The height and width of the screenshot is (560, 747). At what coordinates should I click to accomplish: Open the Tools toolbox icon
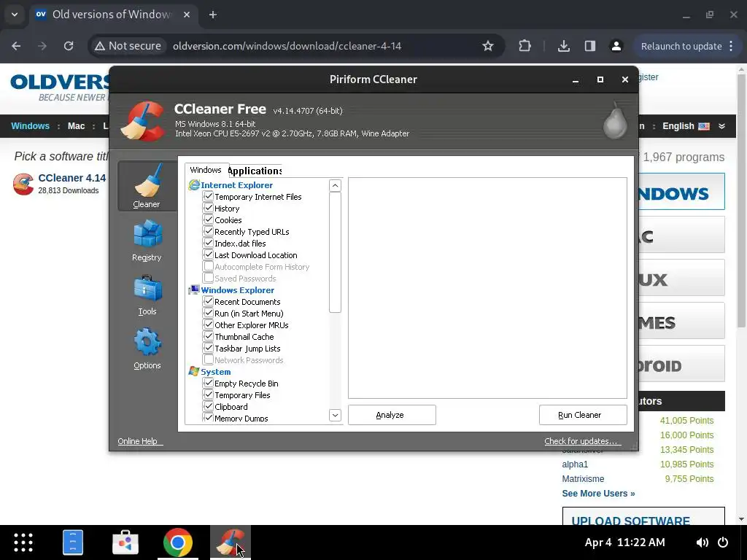click(147, 288)
